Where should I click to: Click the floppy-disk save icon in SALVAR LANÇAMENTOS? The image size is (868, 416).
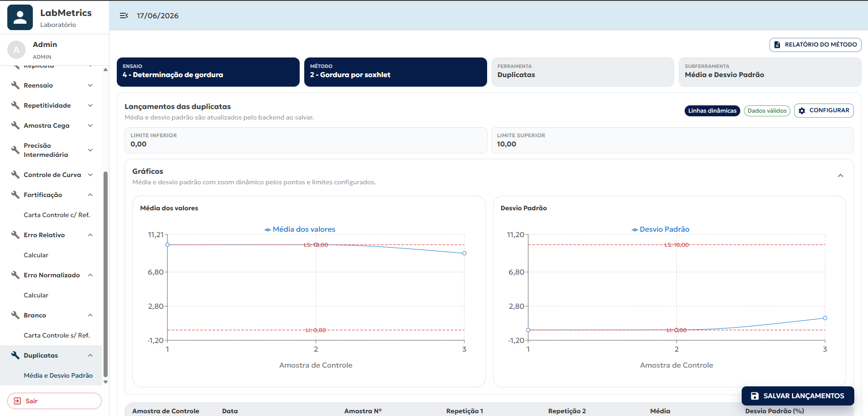click(755, 396)
